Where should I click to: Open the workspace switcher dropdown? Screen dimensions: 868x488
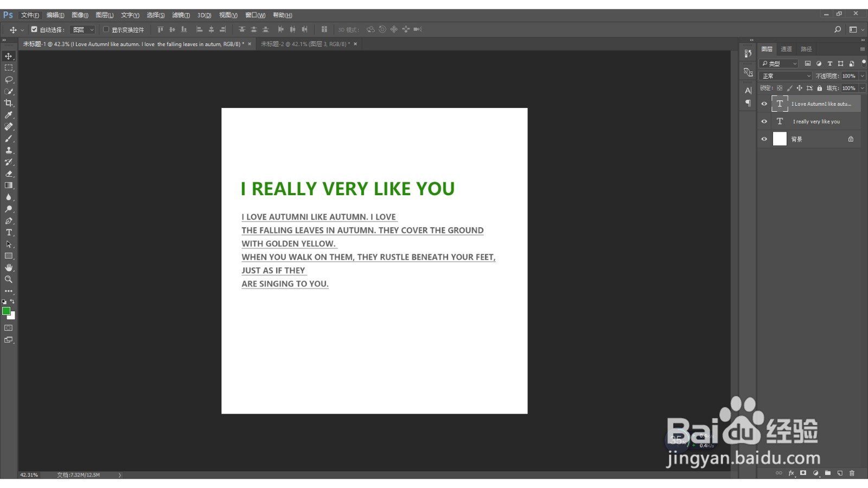pos(857,29)
